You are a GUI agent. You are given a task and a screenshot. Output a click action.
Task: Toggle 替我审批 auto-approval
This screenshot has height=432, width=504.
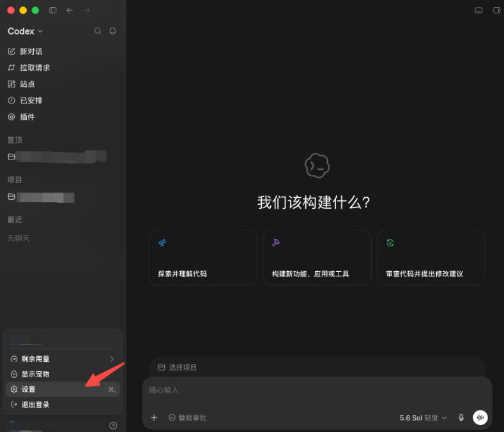[x=188, y=417]
